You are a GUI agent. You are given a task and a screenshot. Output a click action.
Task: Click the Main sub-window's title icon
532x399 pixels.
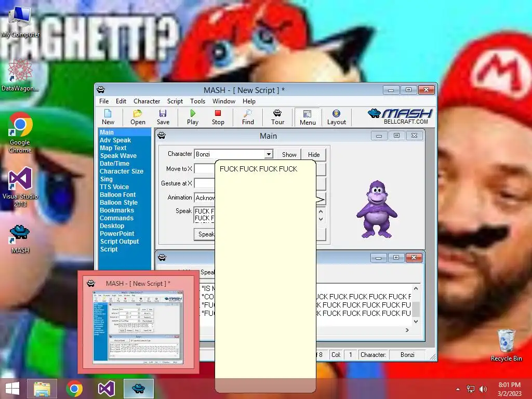tap(162, 136)
